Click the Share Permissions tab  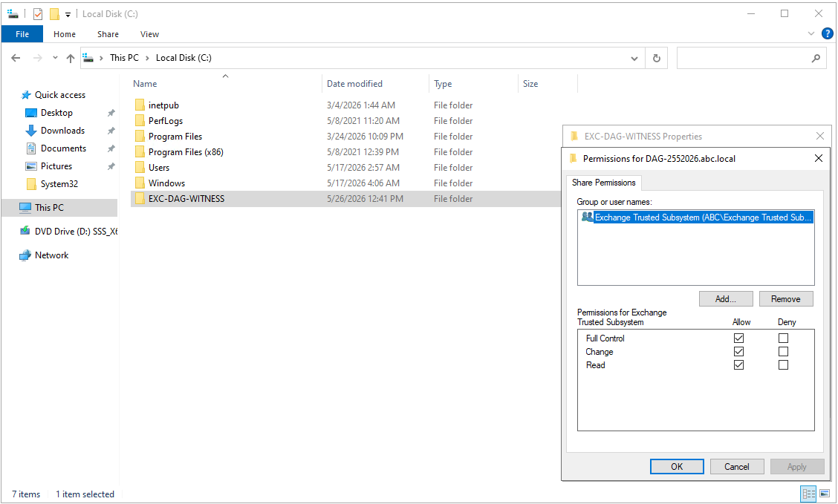tap(603, 183)
